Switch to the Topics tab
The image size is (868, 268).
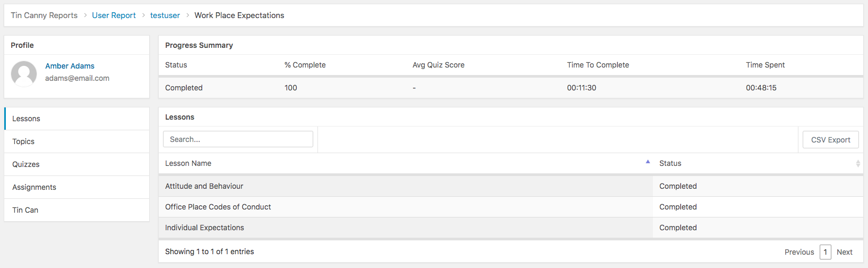[23, 141]
